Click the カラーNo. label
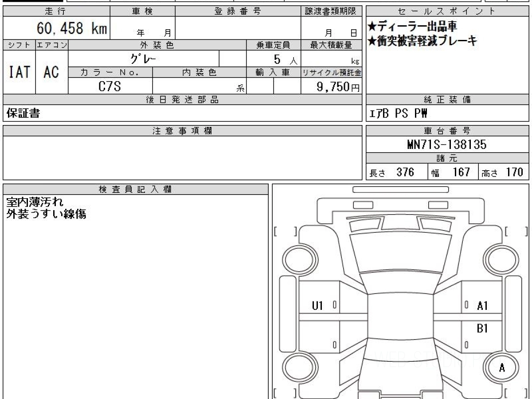Viewport: 532px width, 399px height. tap(110, 72)
